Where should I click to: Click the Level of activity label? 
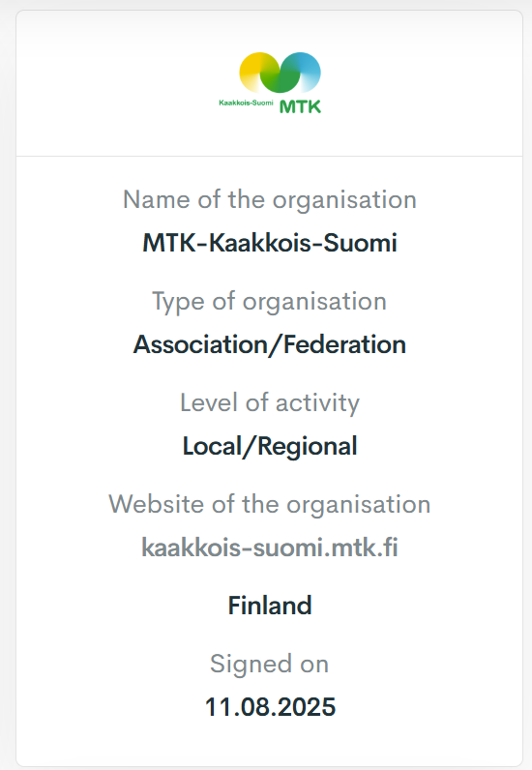tap(270, 403)
